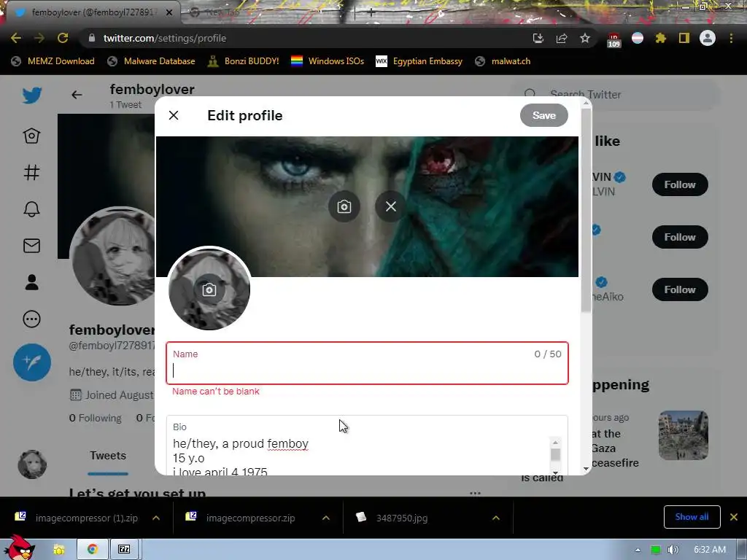Expand 3487950.jpg download options

[x=496, y=518]
